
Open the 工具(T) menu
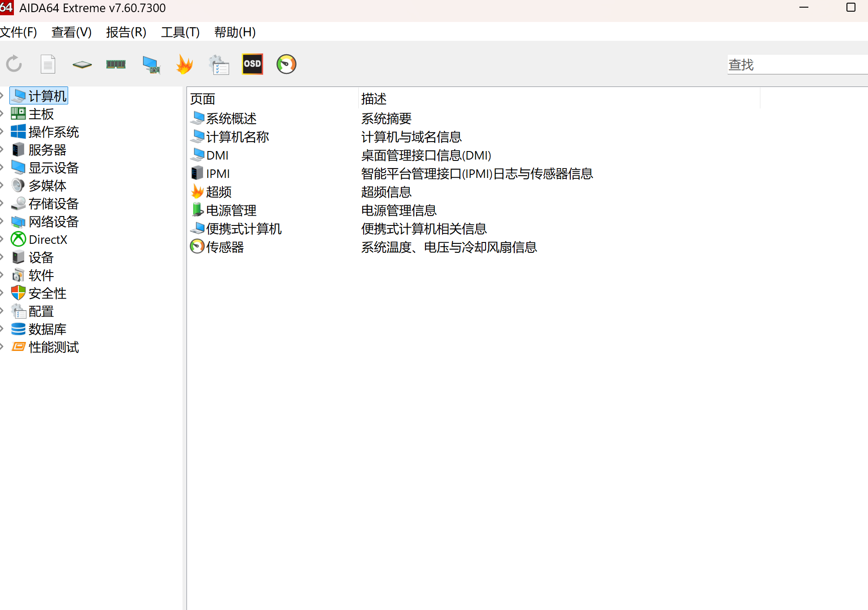tap(180, 32)
